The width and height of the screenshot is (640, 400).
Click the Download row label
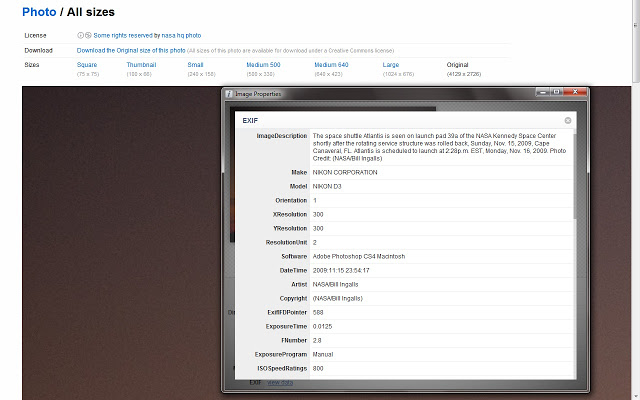pos(38,51)
